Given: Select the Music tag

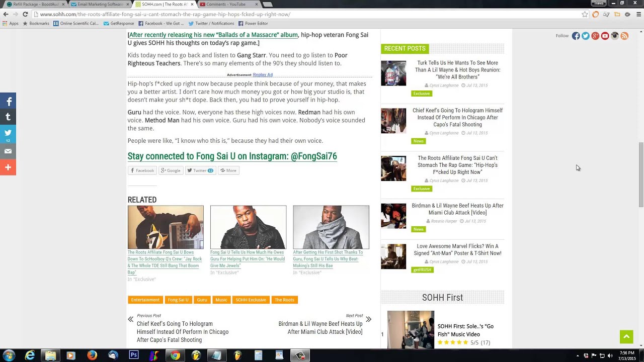Looking at the screenshot, I should pyautogui.click(x=221, y=300).
